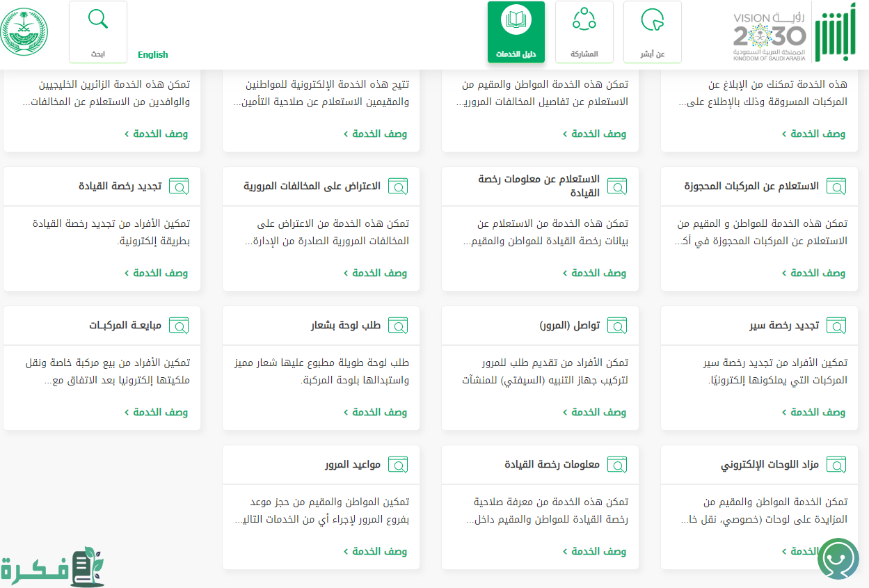Switch site language to English

(153, 54)
